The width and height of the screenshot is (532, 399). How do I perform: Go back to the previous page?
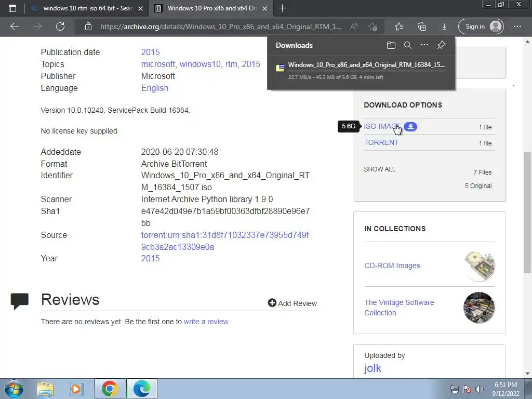[14, 26]
